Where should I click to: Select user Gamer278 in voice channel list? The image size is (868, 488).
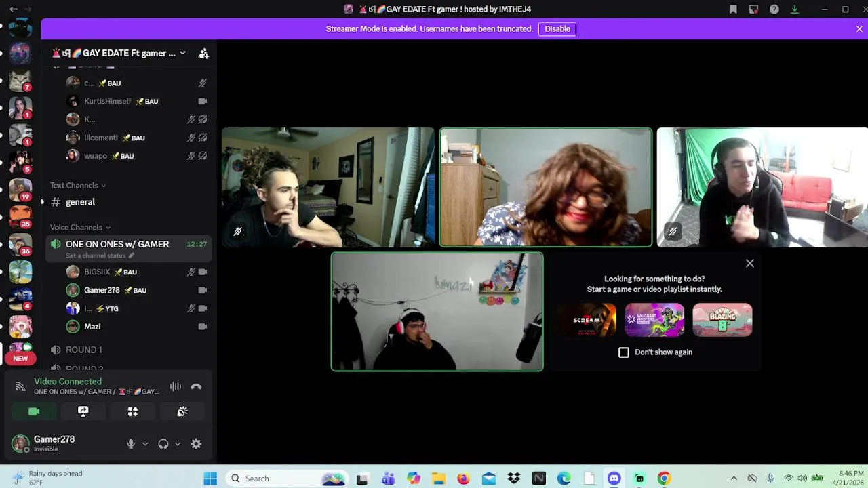pyautogui.click(x=102, y=290)
